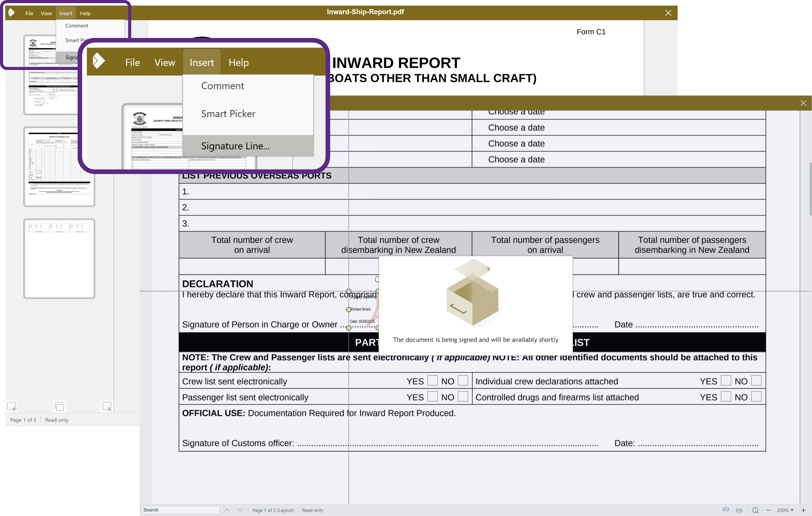This screenshot has width=812, height=516.
Task: Click the next search result arrow
Action: pyautogui.click(x=240, y=510)
